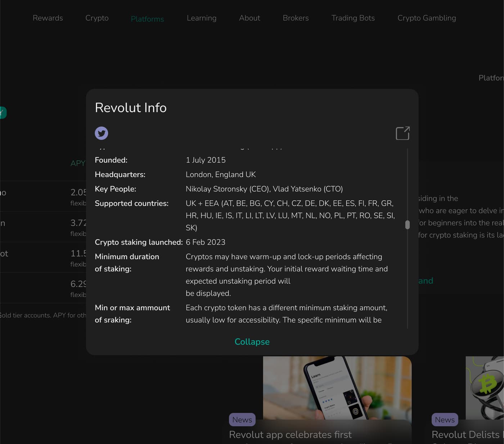Grab the info panel scrollbar thumb
Image resolution: width=504 pixels, height=444 pixels.
[x=408, y=225]
